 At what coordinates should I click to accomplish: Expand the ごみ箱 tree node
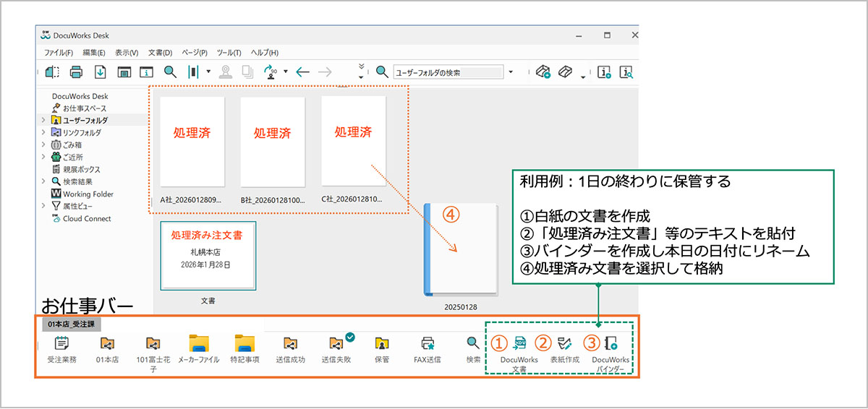[43, 145]
